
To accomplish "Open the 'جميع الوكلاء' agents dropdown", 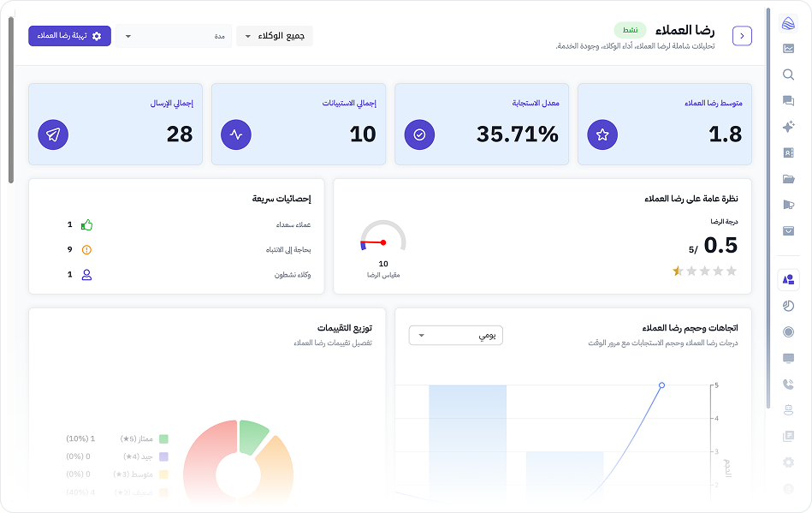I will [x=275, y=36].
